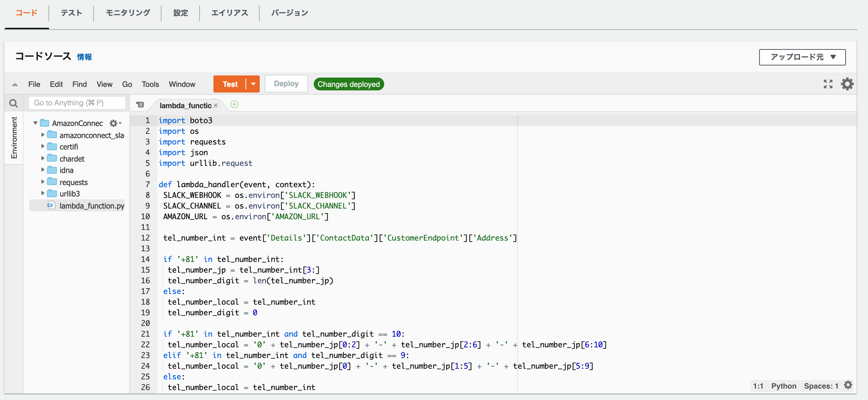Click the chardet folder icon
Viewport: 868px width, 400px height.
coord(52,158)
